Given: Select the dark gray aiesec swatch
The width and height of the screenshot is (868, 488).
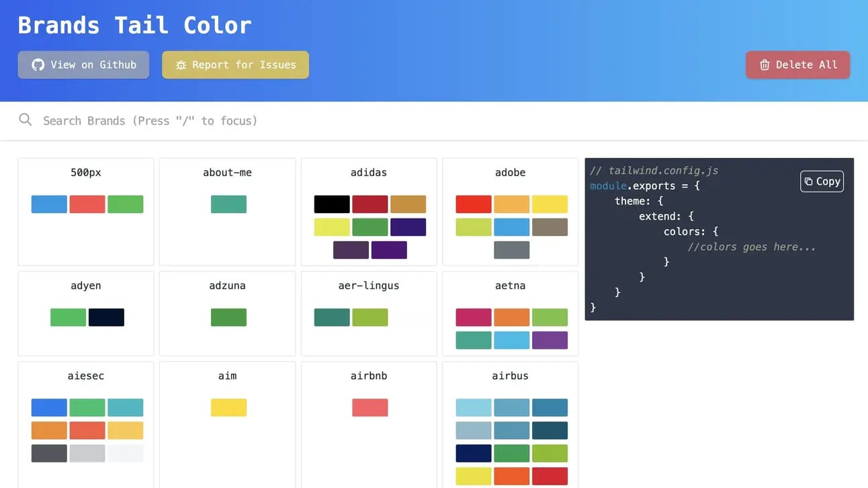Looking at the screenshot, I should 49,453.
